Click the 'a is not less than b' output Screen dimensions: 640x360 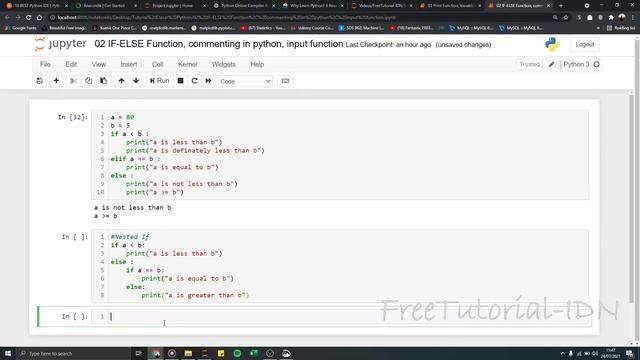(133, 207)
